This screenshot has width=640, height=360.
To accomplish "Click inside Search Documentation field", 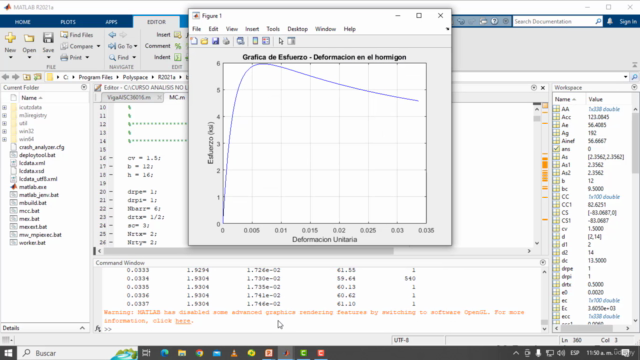I will (553, 21).
